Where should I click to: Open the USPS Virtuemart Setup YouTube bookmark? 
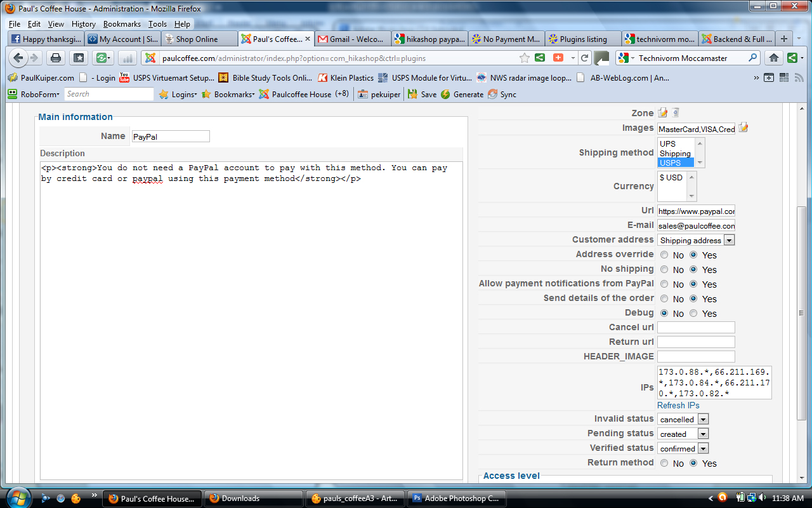click(167, 78)
